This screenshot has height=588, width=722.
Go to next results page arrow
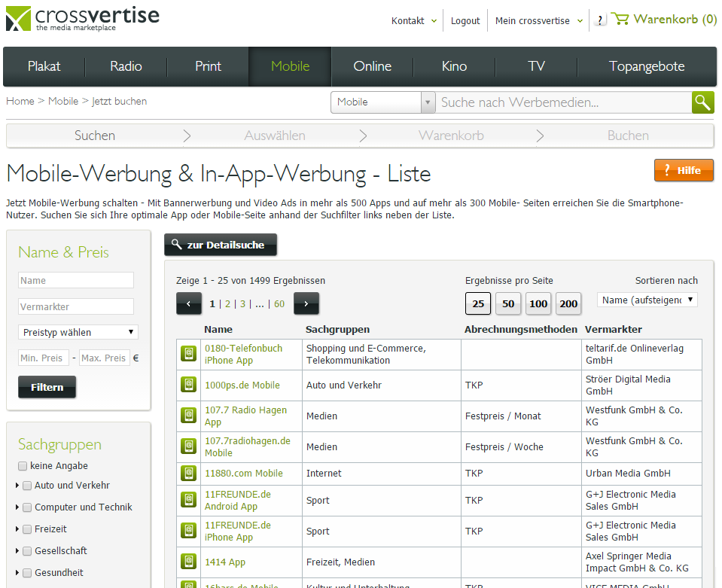point(306,303)
